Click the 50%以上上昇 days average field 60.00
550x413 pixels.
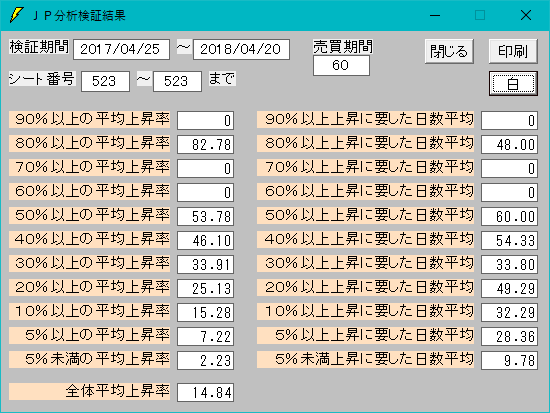(x=509, y=217)
